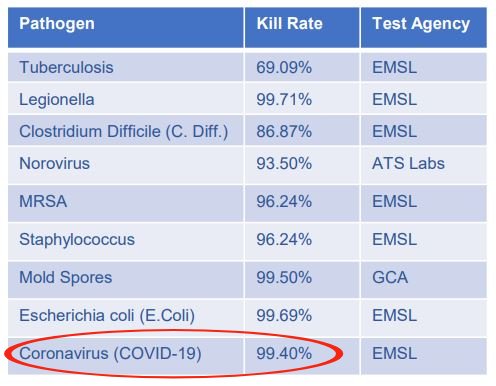Viewport: 496px width, 386px height.
Task: Select the Tuberculosis pathogen cell
Action: [x=126, y=67]
